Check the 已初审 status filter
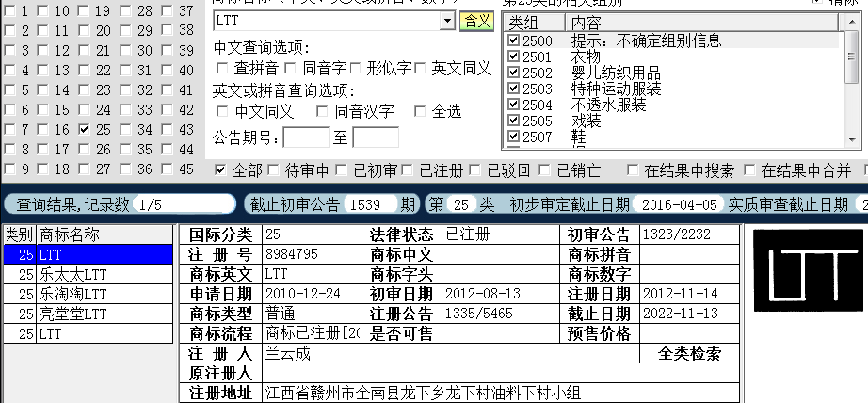868x403 pixels. pos(341,170)
